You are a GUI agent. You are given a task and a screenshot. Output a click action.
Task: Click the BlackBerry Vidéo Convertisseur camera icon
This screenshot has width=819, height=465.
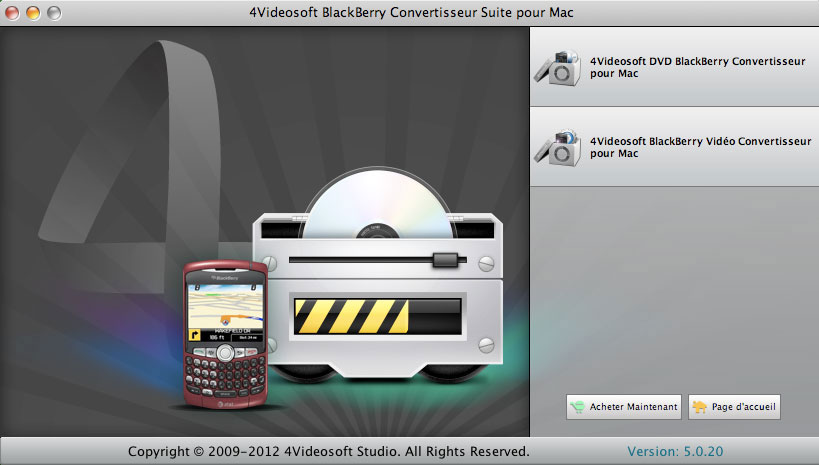point(558,148)
